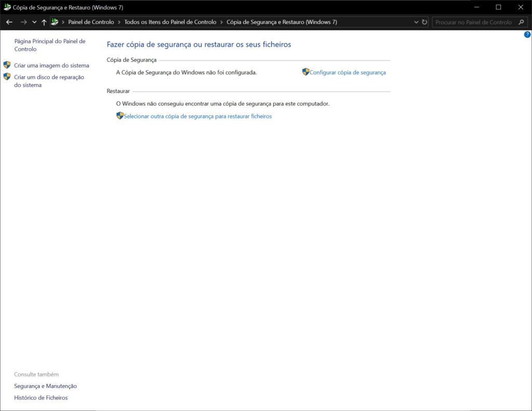Click shield icon beside Criar uma imagem

[7, 65]
